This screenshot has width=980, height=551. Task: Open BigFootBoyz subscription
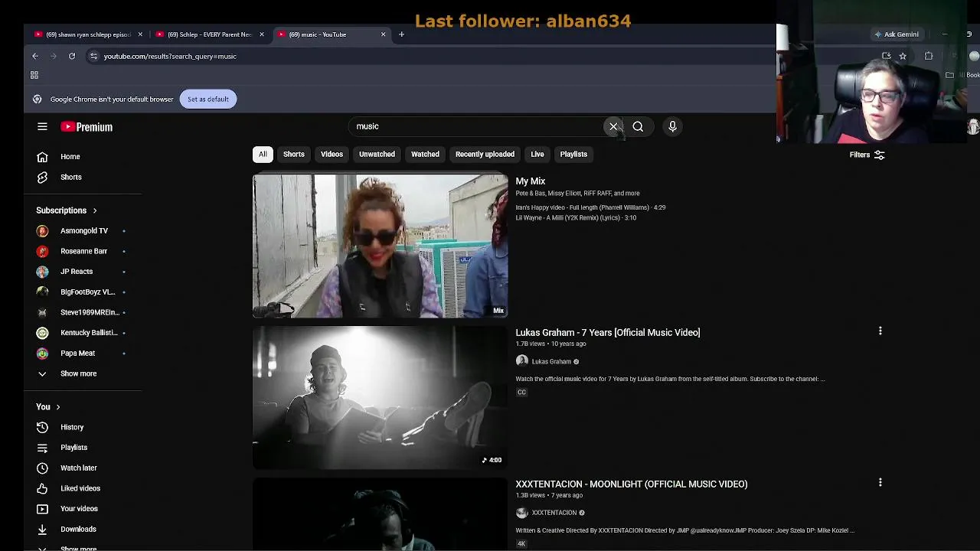tap(89, 292)
